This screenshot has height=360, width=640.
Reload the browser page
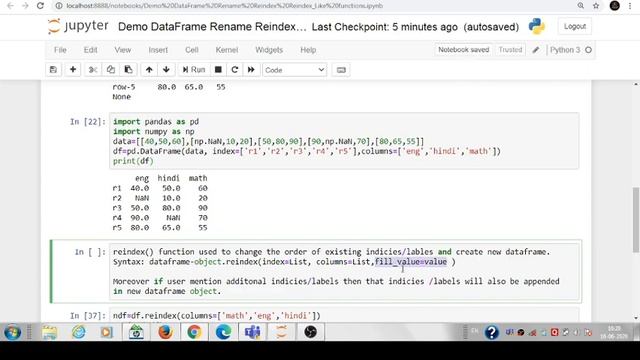click(x=40, y=6)
